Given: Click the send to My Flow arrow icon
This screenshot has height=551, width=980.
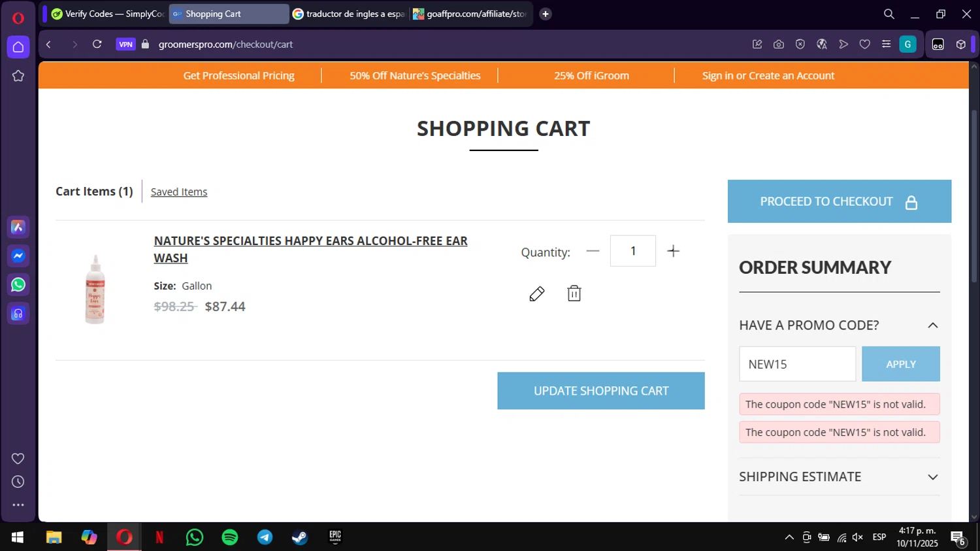Looking at the screenshot, I should pyautogui.click(x=843, y=44).
